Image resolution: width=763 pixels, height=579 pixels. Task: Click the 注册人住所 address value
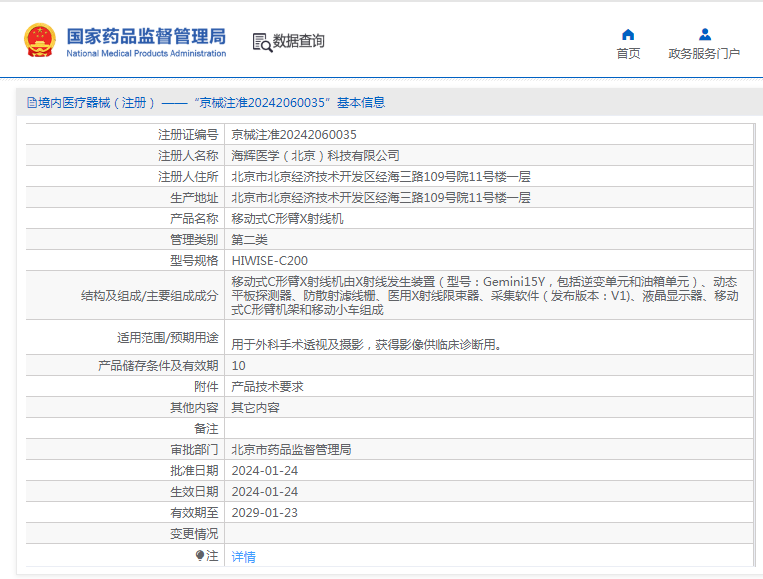[381, 177]
